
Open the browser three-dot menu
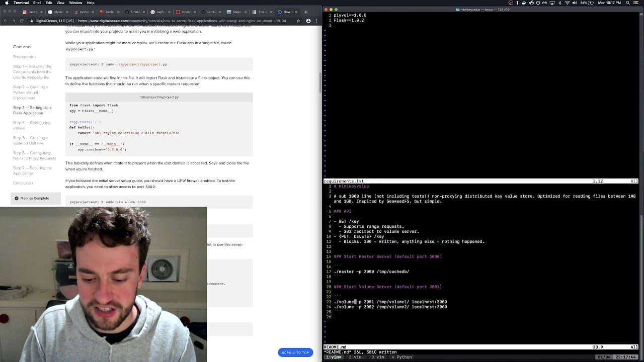315,21
